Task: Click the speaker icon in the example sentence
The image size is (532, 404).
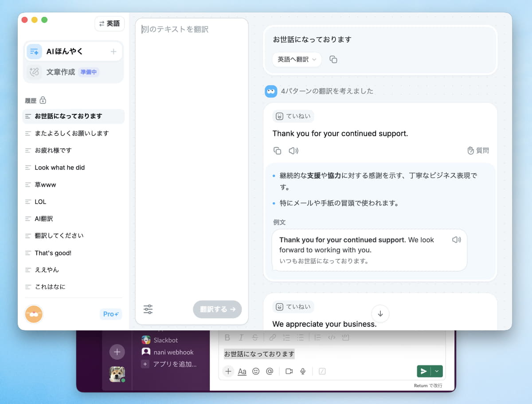Action: pos(456,239)
